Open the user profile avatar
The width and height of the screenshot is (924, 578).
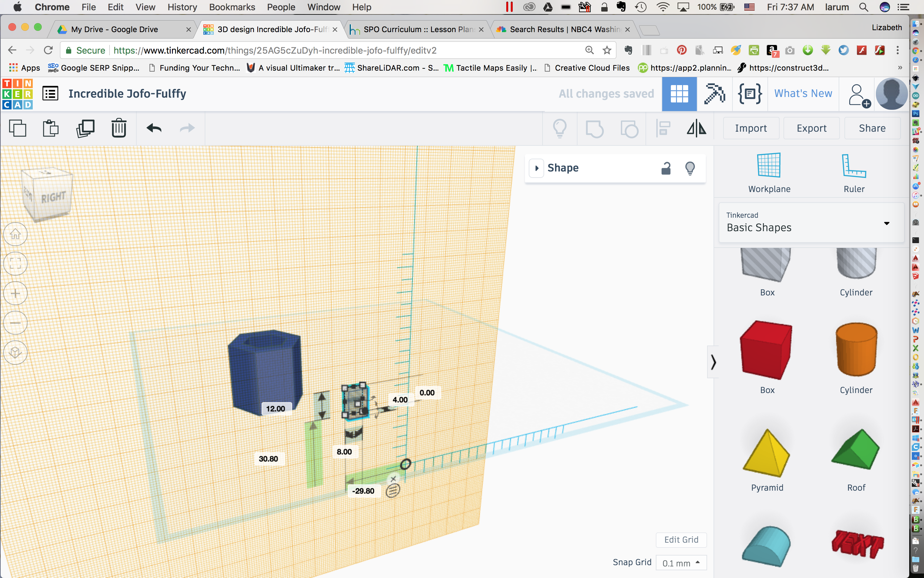click(x=892, y=94)
